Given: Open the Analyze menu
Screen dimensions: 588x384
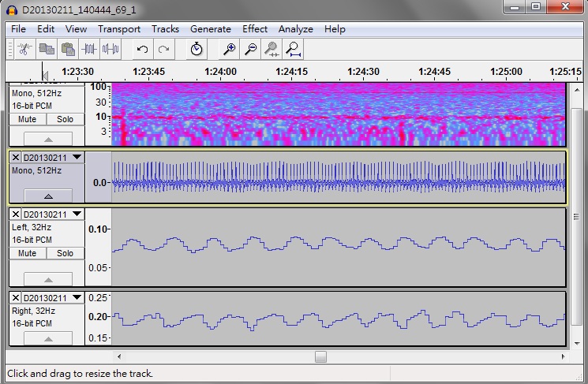Looking at the screenshot, I should point(296,29).
